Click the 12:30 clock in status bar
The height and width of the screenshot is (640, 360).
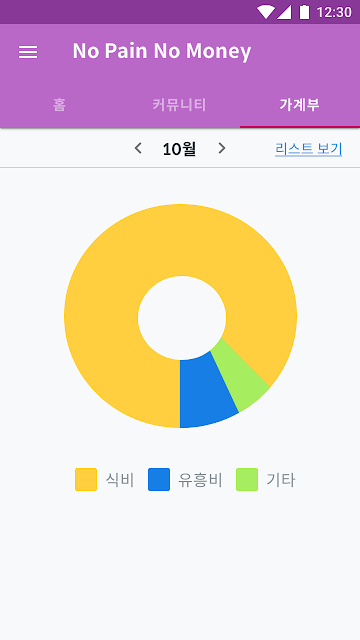click(334, 12)
